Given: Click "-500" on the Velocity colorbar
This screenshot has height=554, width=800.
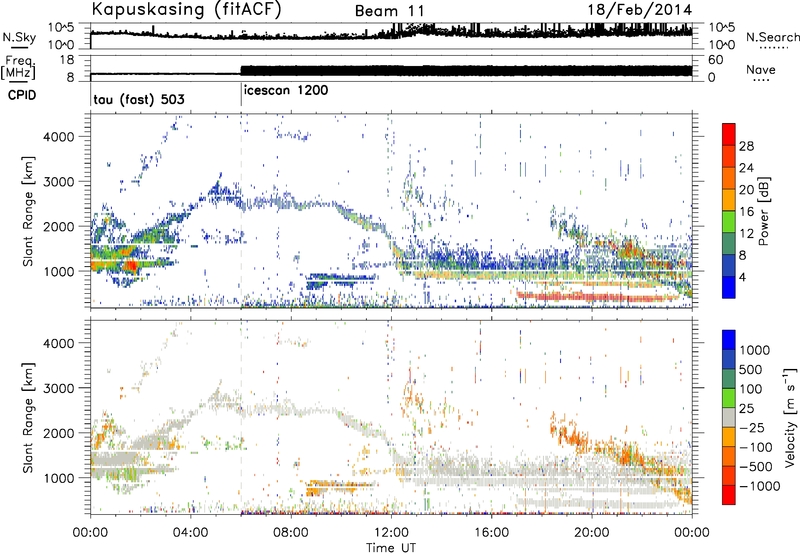Looking at the screenshot, I should click(x=756, y=466).
